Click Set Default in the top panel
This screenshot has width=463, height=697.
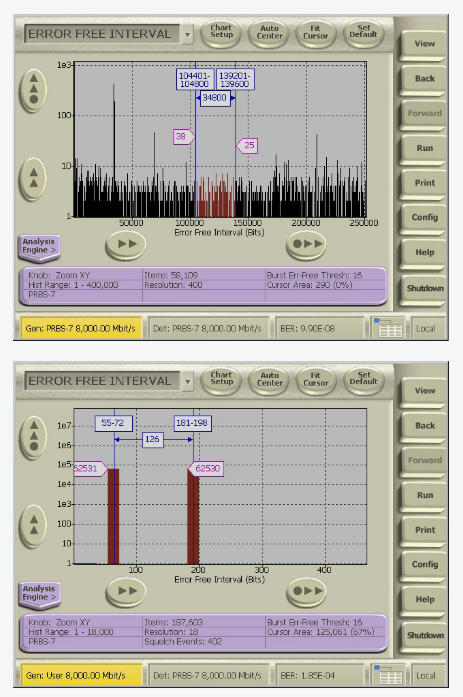tap(363, 33)
